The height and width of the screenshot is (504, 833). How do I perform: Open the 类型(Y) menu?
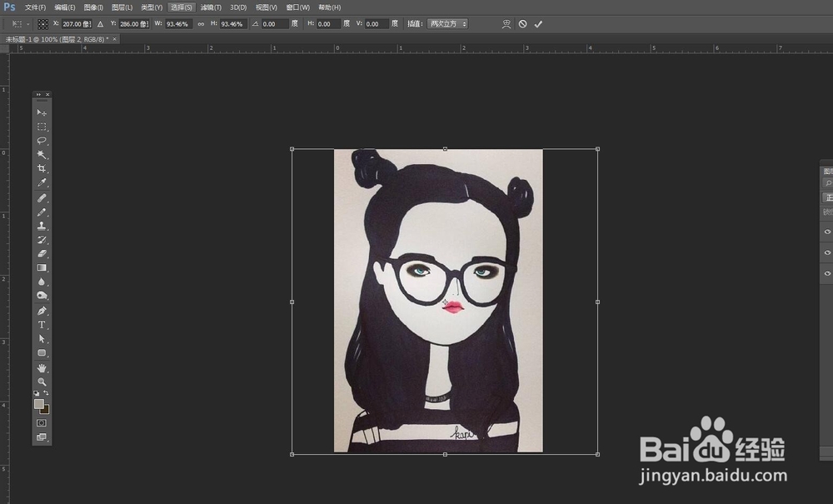[152, 7]
